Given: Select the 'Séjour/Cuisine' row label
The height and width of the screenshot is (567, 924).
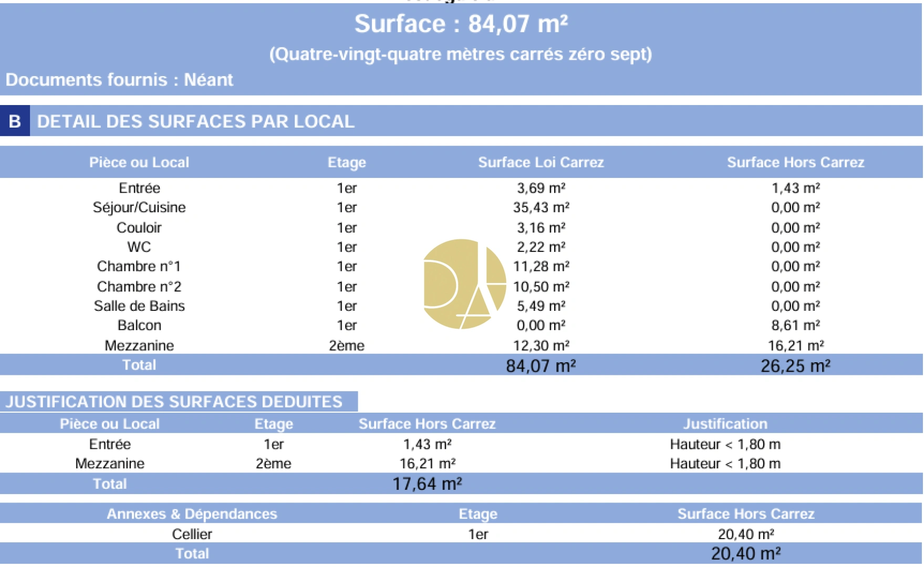Looking at the screenshot, I should [139, 207].
